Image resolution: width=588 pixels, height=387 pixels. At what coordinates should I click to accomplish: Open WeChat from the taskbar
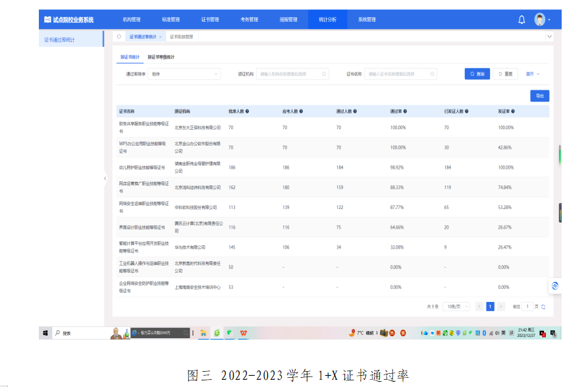point(230,333)
